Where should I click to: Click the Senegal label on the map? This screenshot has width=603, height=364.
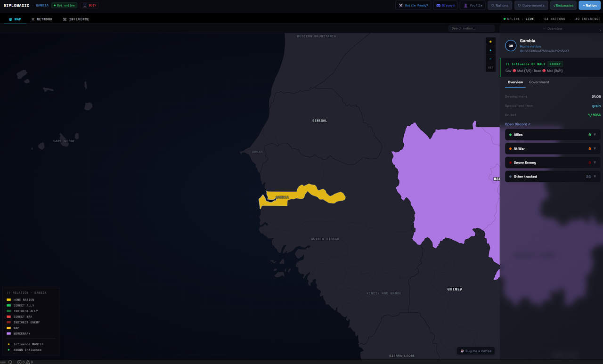(319, 121)
